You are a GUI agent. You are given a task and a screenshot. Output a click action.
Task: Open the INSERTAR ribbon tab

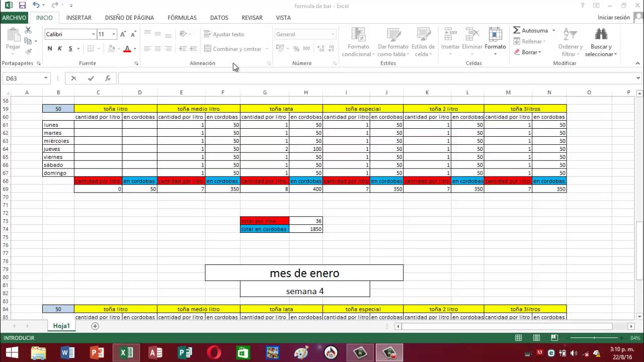[x=79, y=18]
